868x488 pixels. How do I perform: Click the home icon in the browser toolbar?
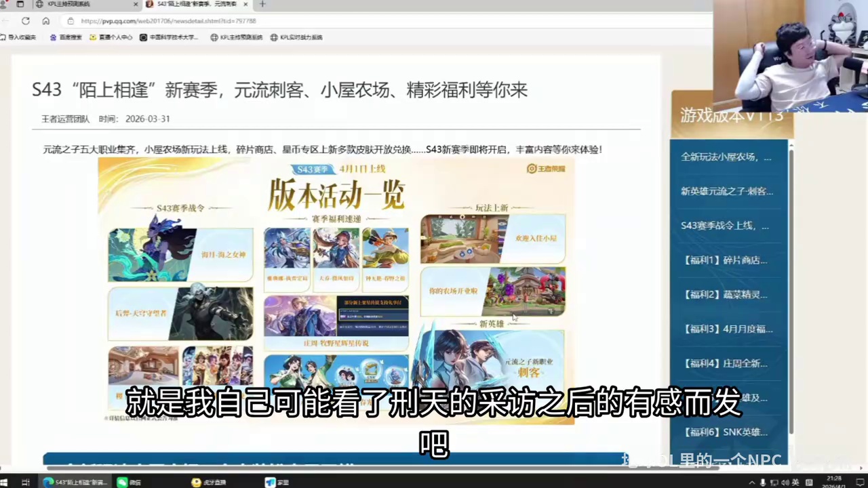coord(45,21)
